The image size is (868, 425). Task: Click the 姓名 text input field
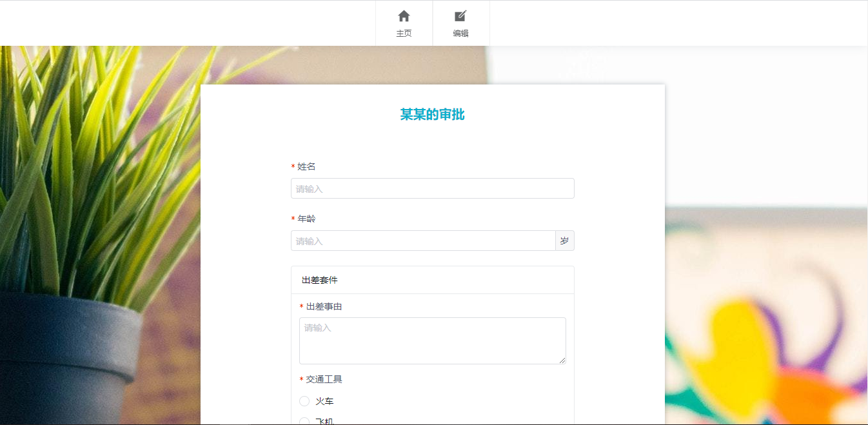pyautogui.click(x=433, y=188)
